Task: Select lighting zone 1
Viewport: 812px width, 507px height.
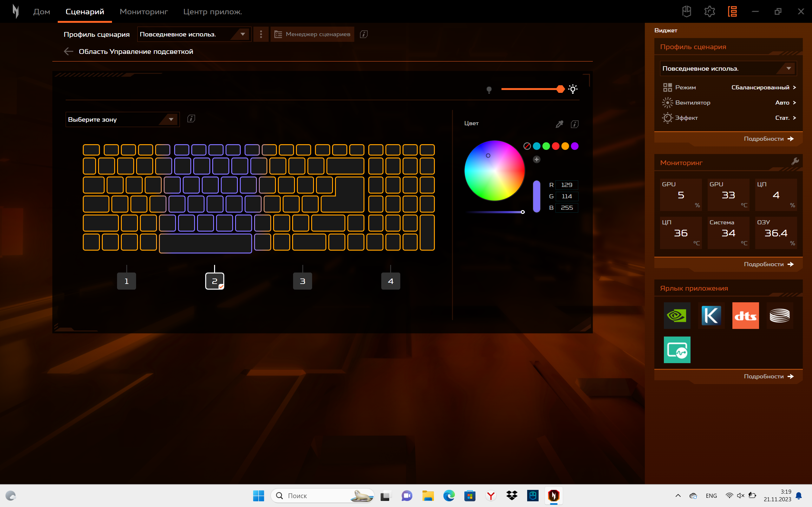Action: (127, 281)
